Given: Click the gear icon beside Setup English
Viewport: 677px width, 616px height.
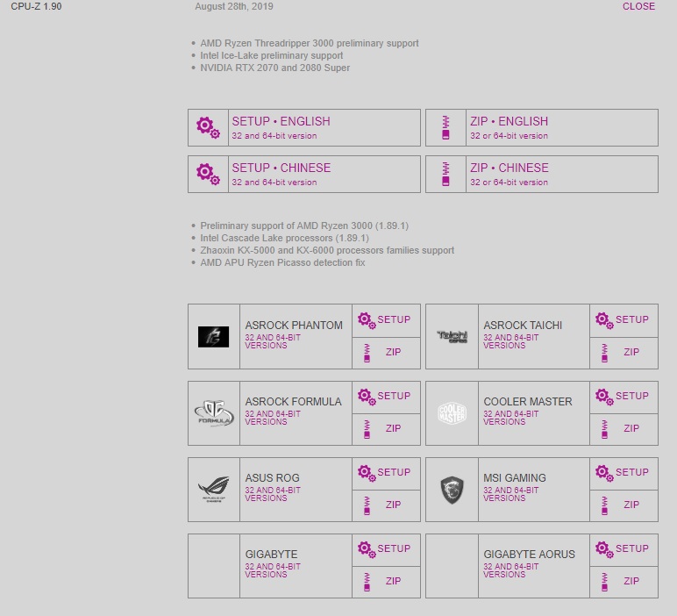Looking at the screenshot, I should (208, 127).
